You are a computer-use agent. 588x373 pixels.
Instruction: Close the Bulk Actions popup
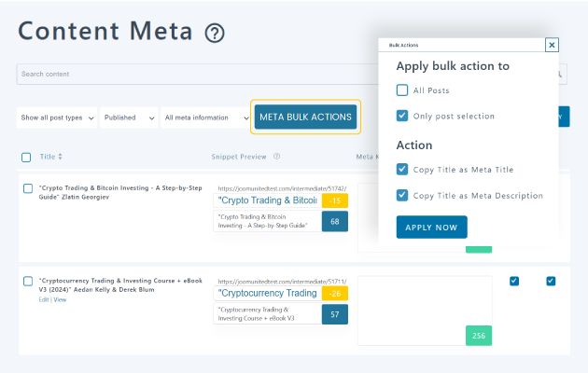tap(552, 45)
